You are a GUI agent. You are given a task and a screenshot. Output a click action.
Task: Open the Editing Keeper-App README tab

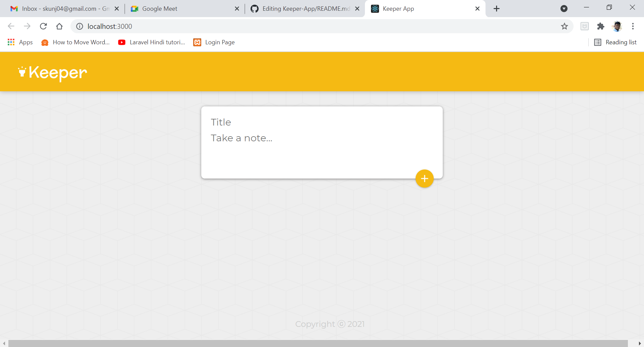click(305, 9)
